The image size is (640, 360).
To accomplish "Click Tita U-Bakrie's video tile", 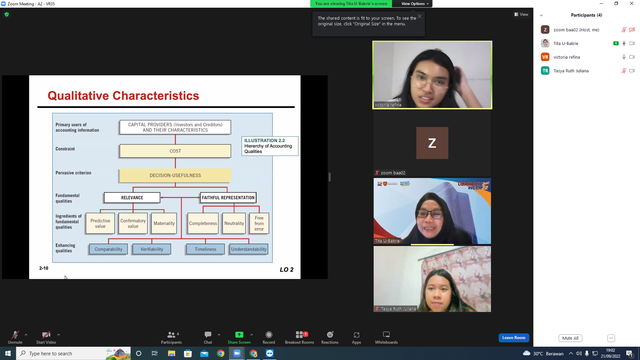I will 432,211.
